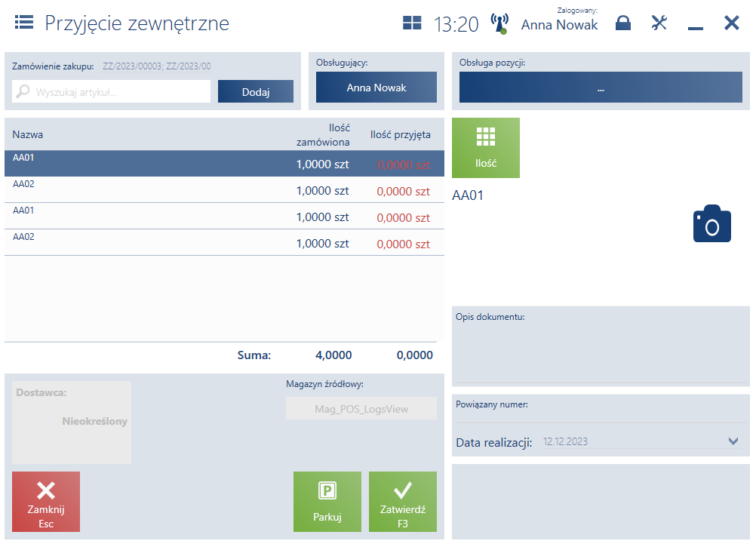Click the clock showing 13:20
The width and height of the screenshot is (756, 547).
pos(456,24)
